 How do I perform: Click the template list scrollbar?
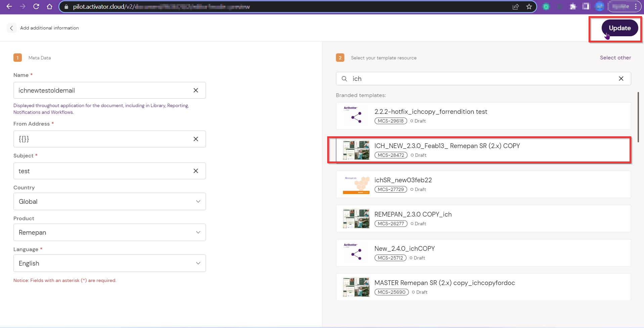pyautogui.click(x=638, y=118)
